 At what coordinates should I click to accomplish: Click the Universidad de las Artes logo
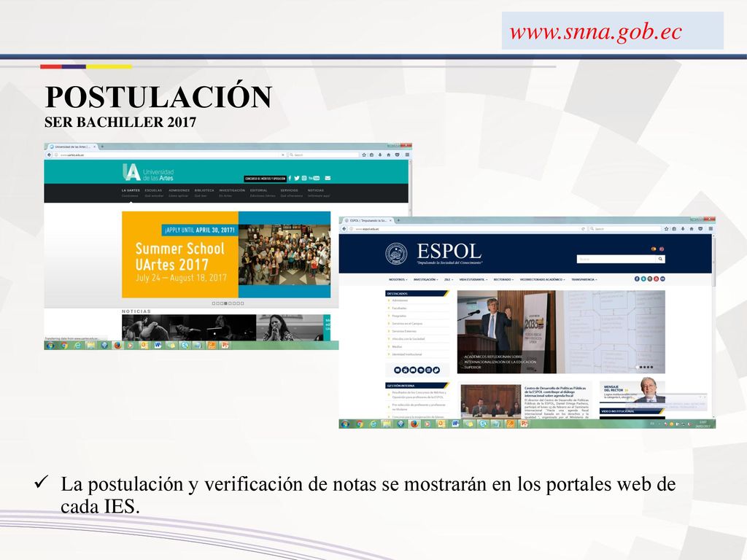point(148,172)
